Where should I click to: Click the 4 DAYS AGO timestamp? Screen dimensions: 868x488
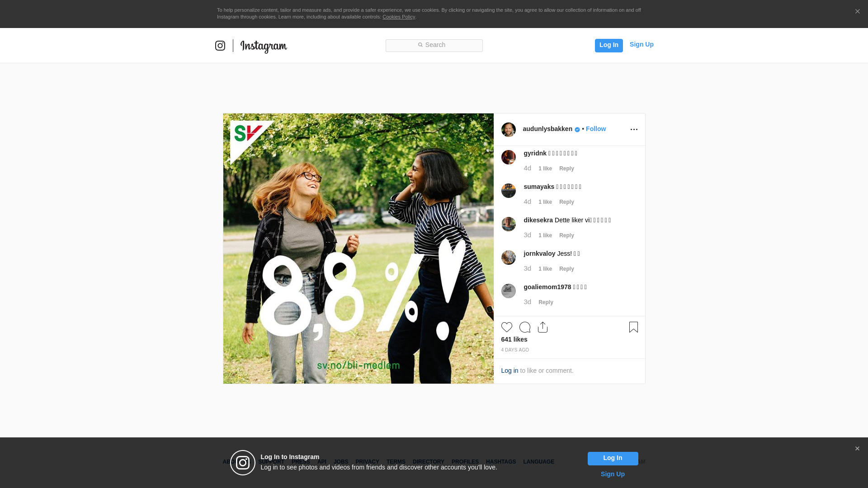(515, 350)
